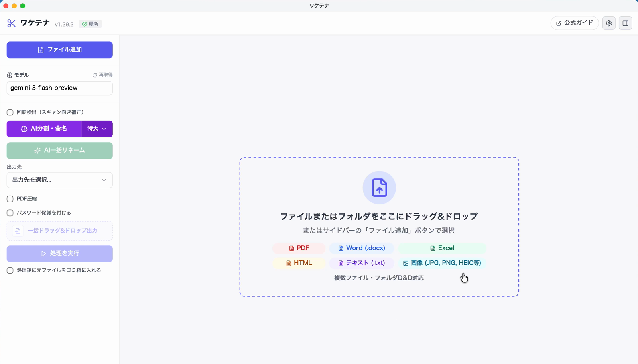Click the AI分割・命名 button

tap(44, 129)
